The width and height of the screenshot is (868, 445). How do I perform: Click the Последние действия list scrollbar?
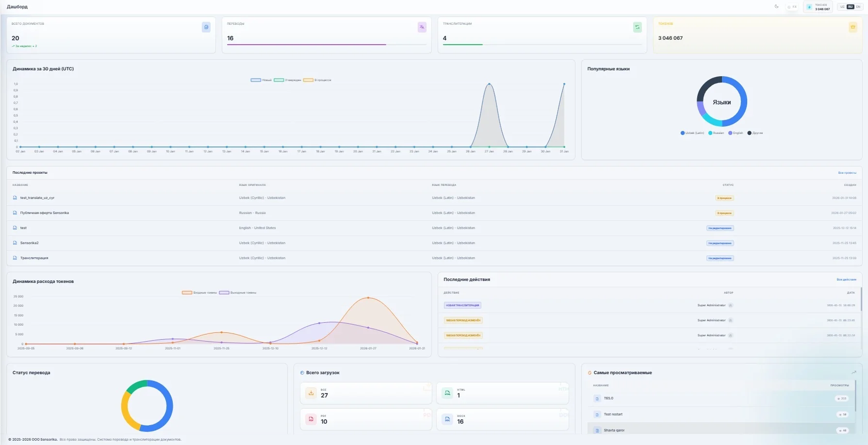[x=861, y=299]
